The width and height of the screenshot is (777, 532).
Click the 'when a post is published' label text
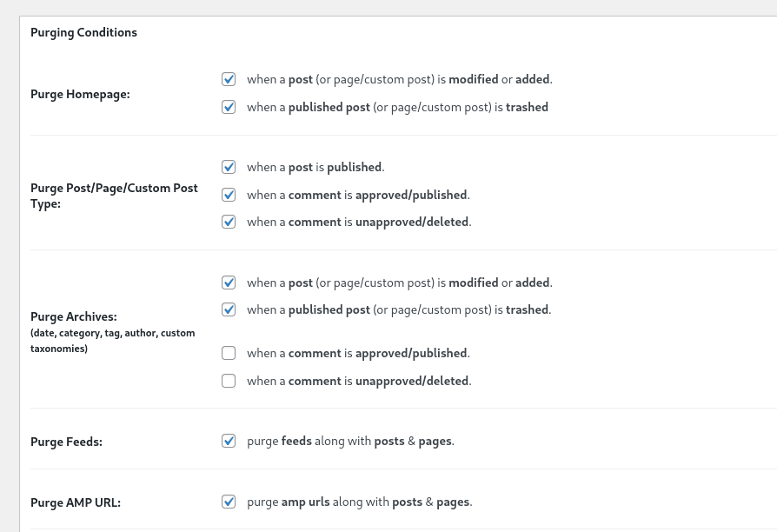click(315, 167)
